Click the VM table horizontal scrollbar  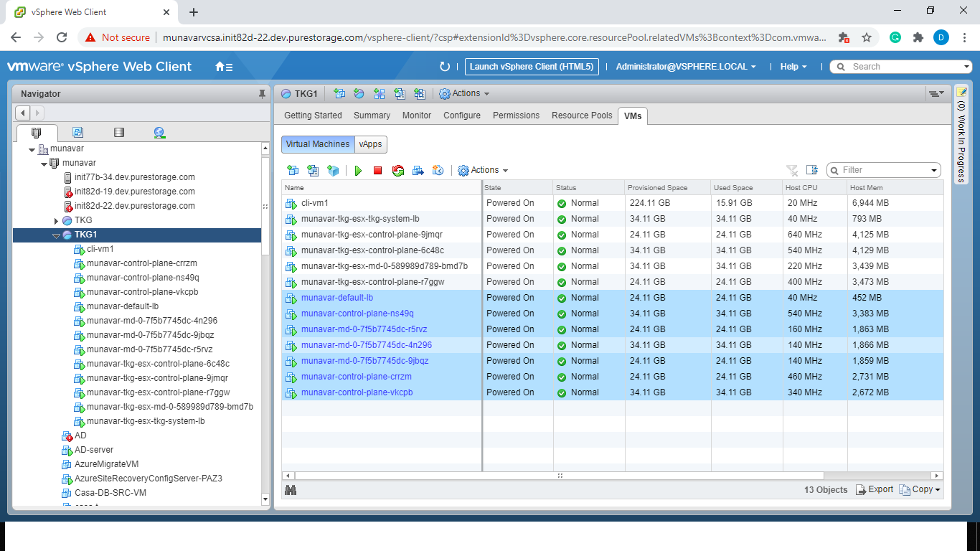click(x=558, y=476)
